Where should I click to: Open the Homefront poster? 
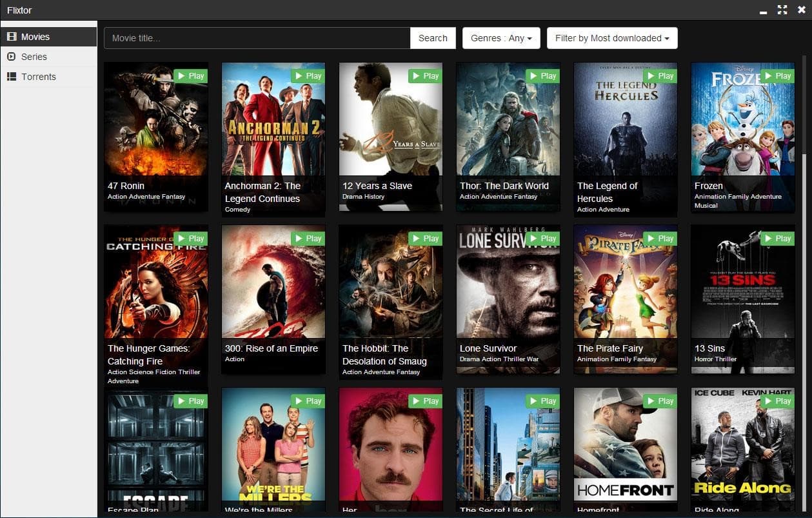coord(626,450)
